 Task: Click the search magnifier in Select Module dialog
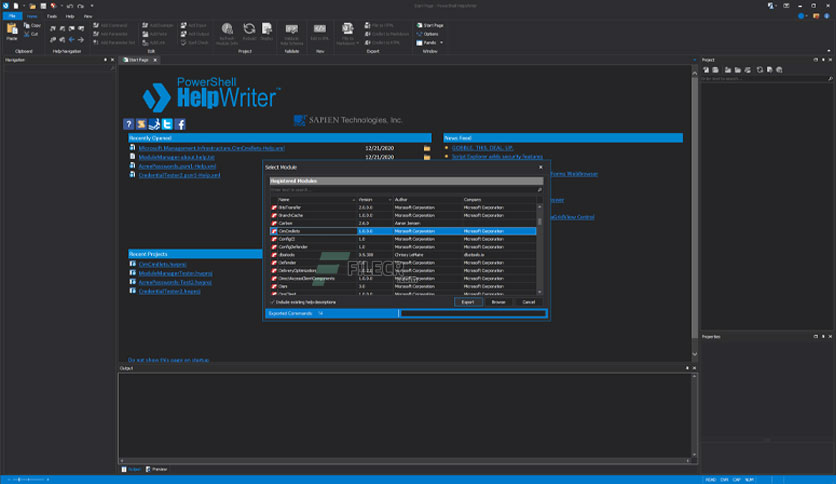pos(540,190)
